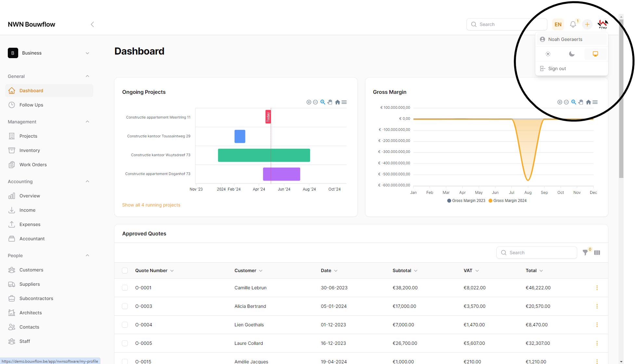
Task: Go to Work Orders in sidebar
Action: [x=33, y=165]
